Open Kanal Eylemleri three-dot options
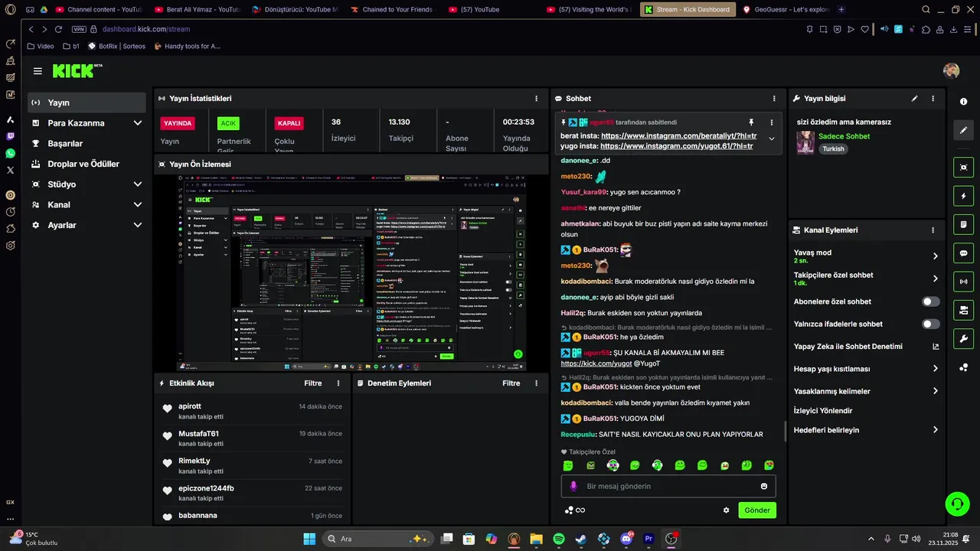The height and width of the screenshot is (551, 980). (933, 230)
